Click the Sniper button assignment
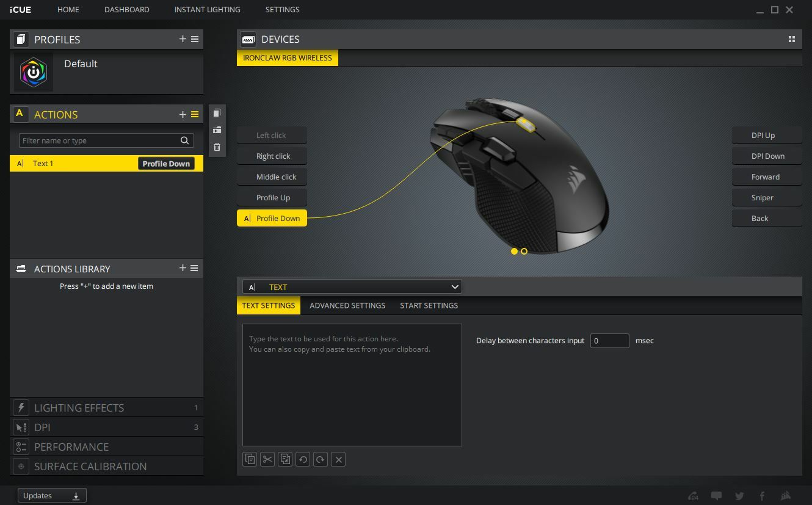The width and height of the screenshot is (812, 505). click(767, 197)
